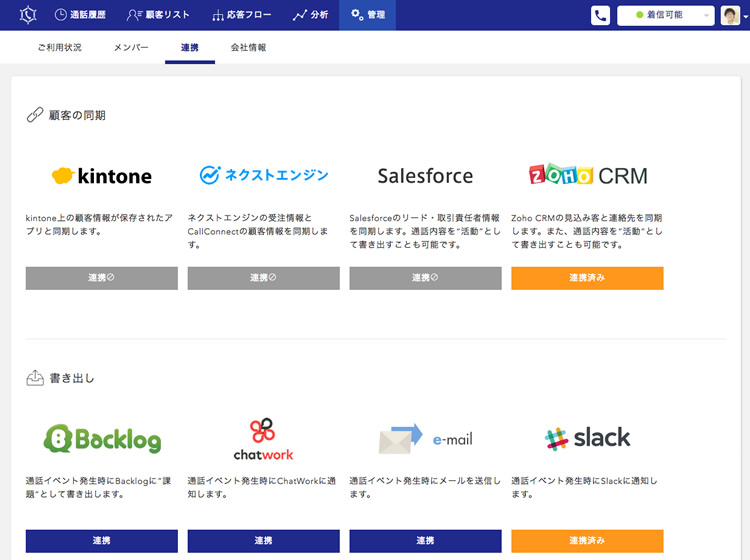Click the Zoho CRM description text
Screen dimensions: 750x560
click(x=587, y=231)
